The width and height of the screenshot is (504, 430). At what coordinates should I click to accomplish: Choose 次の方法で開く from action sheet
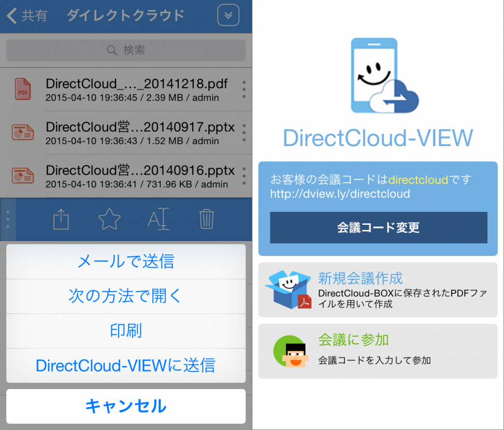click(x=126, y=296)
